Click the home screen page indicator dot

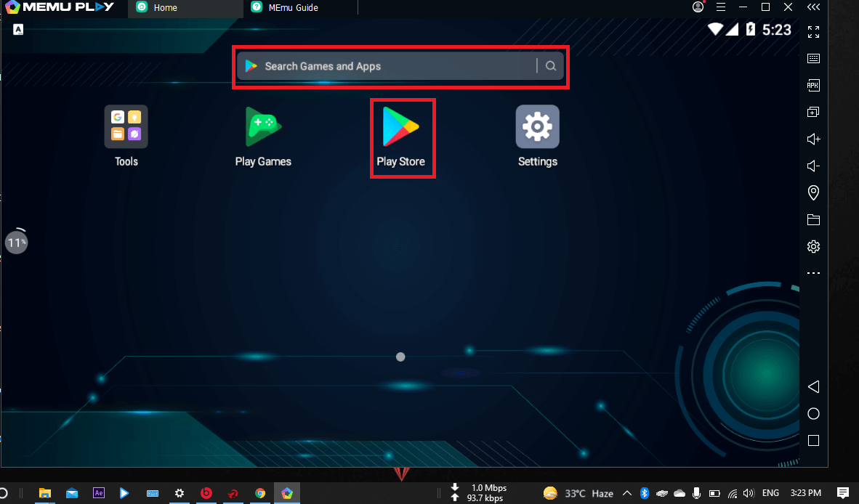400,357
